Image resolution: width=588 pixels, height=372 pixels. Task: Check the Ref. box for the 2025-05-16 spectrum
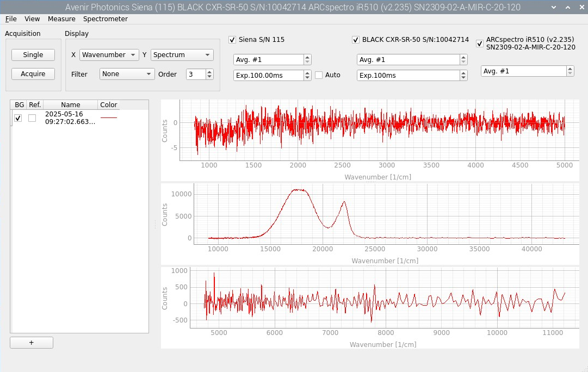[32, 118]
